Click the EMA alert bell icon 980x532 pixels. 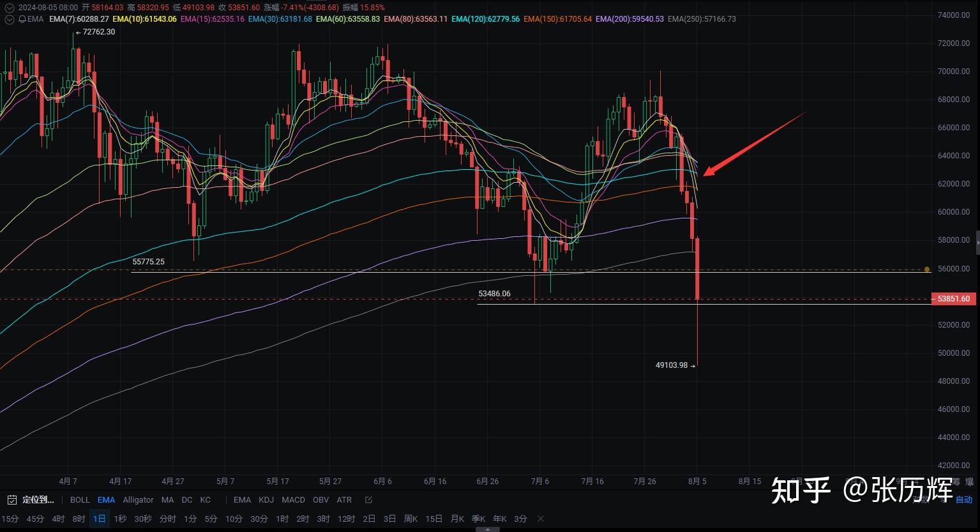(23, 19)
